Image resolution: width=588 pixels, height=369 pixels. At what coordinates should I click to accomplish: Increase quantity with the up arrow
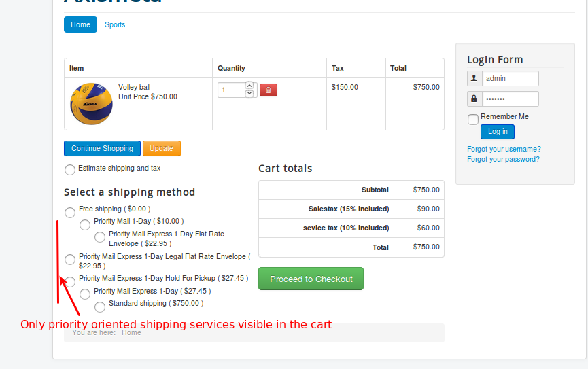coord(249,86)
